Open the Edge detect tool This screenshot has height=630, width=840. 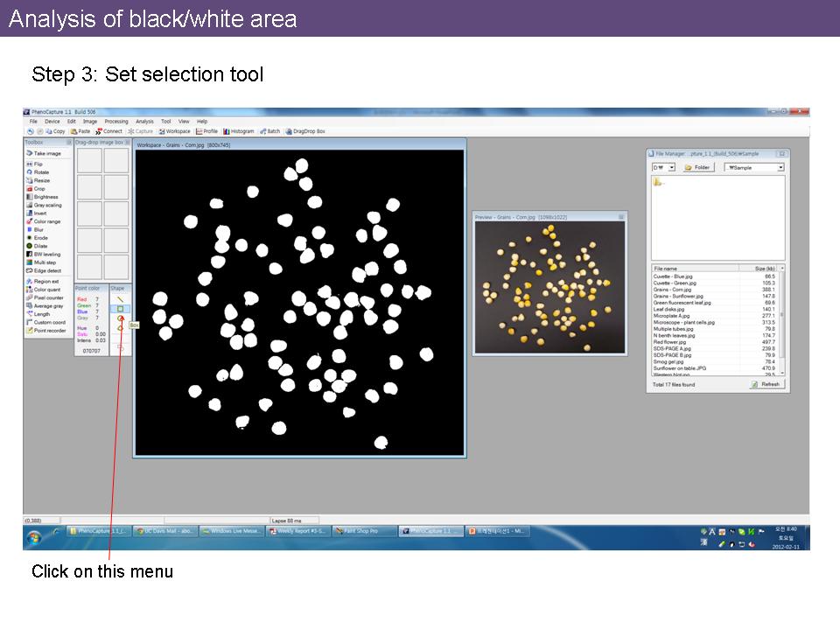(x=47, y=270)
